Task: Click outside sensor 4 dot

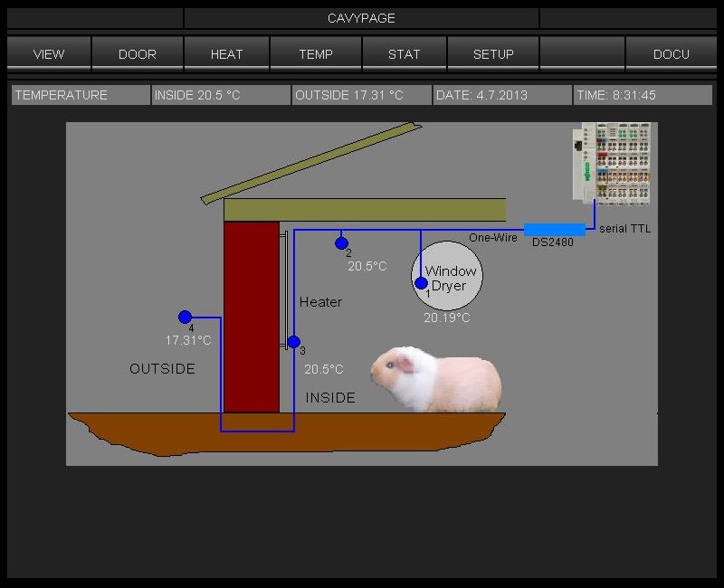Action: pos(186,317)
